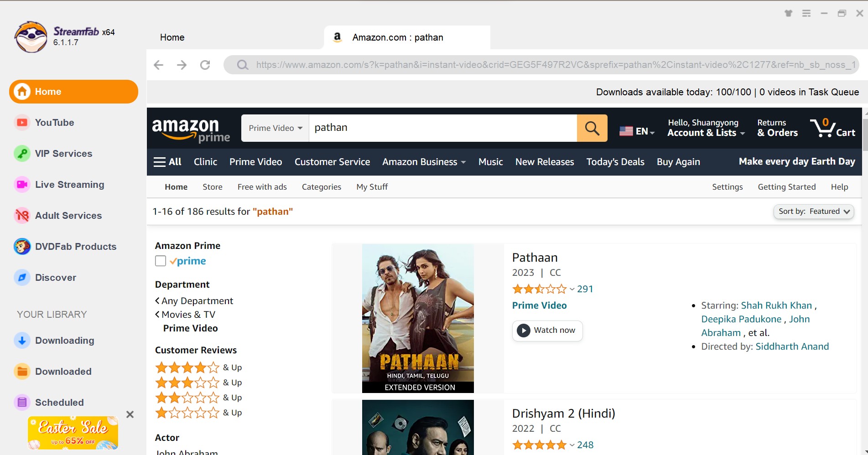Open the YouTube sidebar icon

pos(22,122)
